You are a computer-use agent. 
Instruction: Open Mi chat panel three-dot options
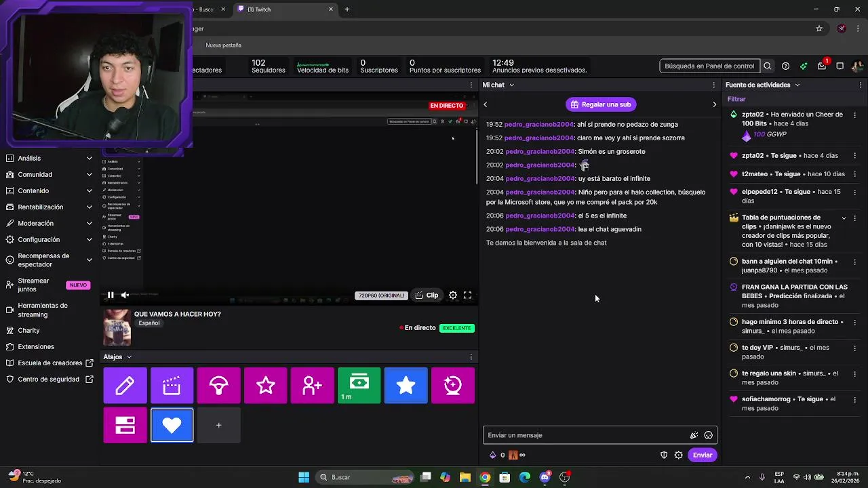(x=714, y=85)
